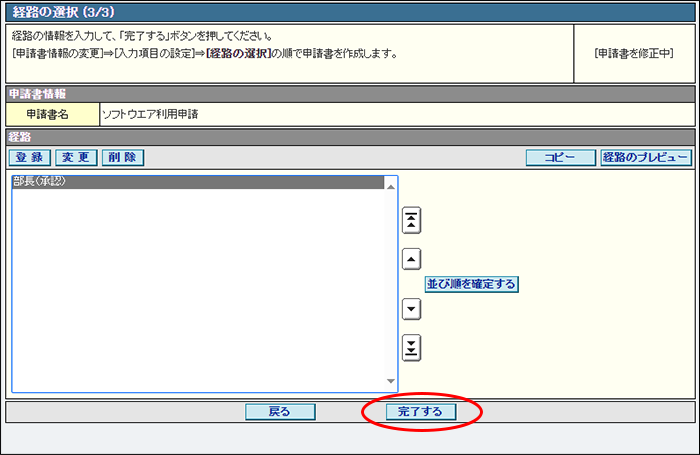Confirm order with 並び順を確定する
This screenshot has height=455, width=700.
(471, 284)
